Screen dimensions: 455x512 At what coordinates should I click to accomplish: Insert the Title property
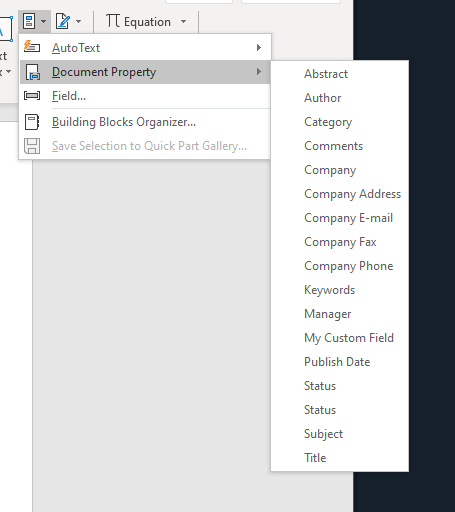pyautogui.click(x=340, y=458)
